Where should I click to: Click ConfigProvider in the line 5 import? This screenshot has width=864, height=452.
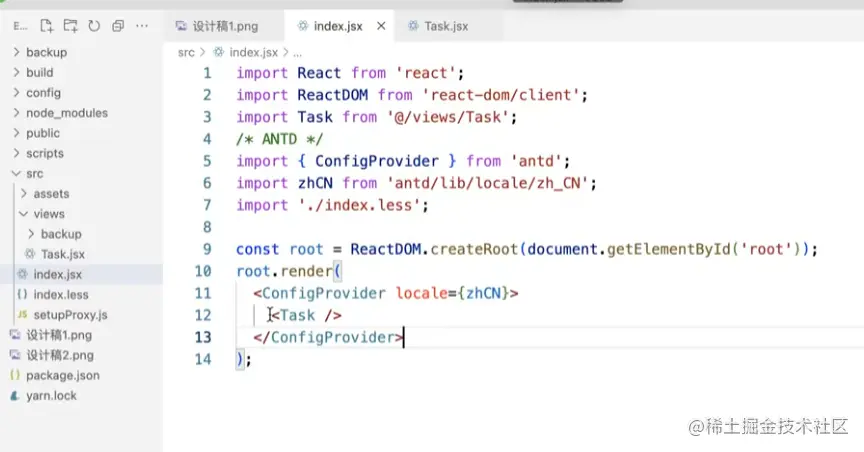[x=377, y=161]
